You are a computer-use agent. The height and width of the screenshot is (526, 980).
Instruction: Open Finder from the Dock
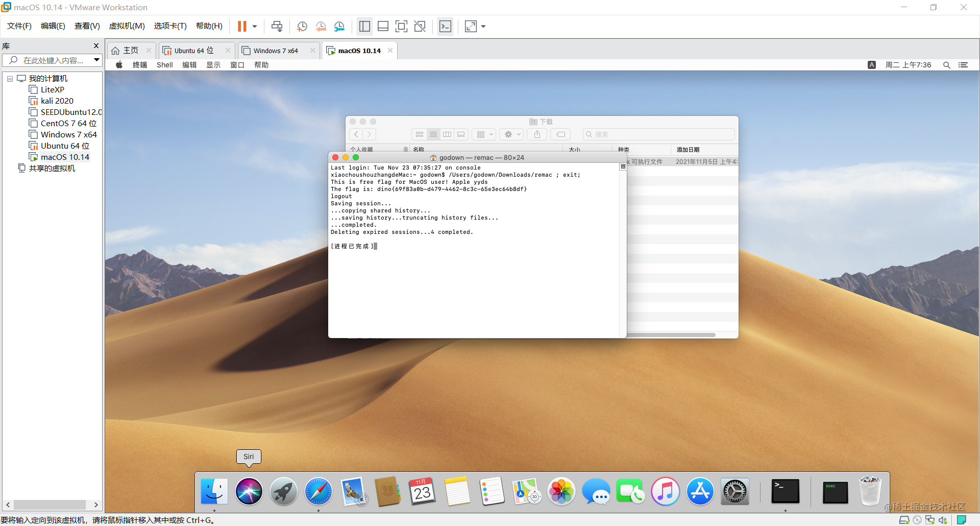click(x=214, y=492)
